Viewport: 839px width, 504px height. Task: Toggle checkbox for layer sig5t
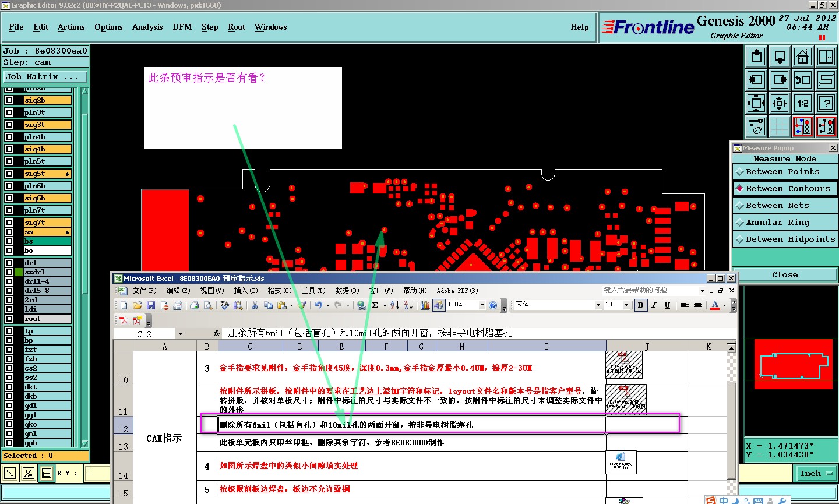(x=9, y=174)
